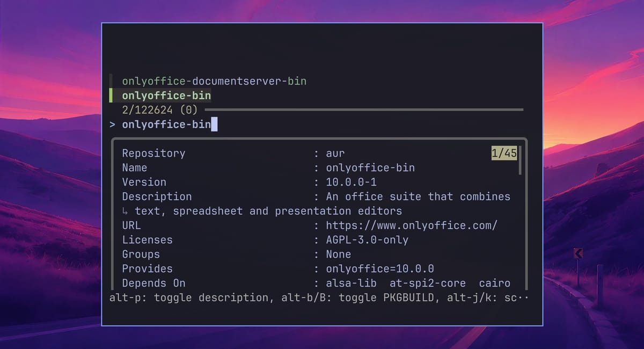
Task: Click the Licenses field label
Action: 147,240
